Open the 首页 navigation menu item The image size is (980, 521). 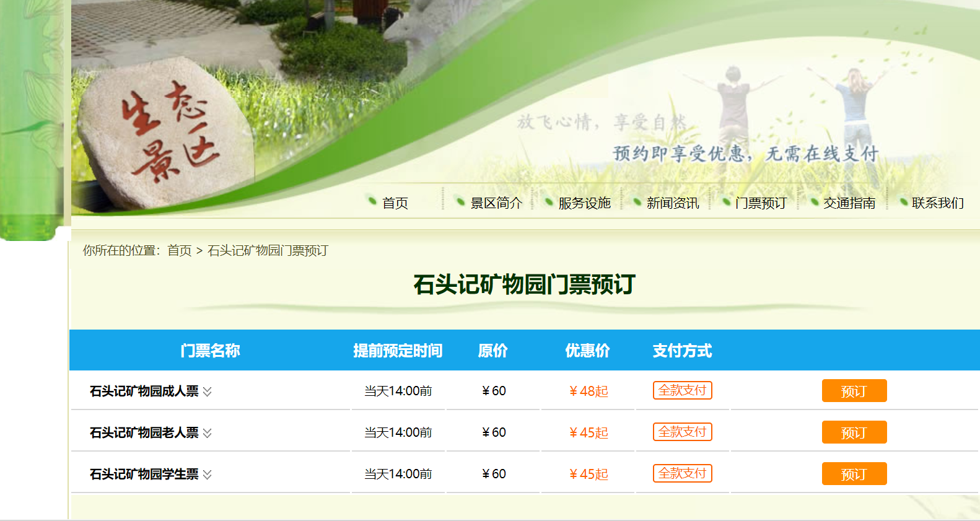click(x=395, y=203)
